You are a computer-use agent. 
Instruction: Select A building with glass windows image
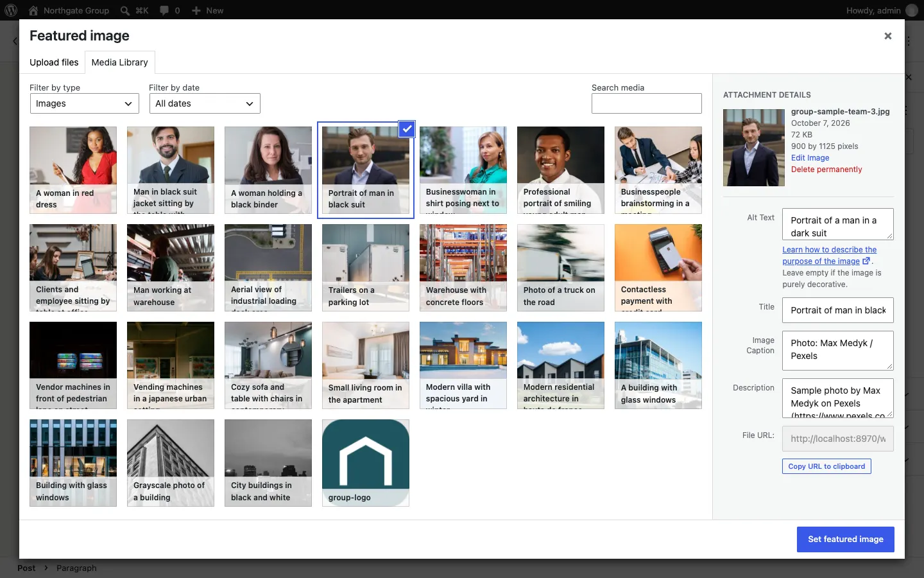click(658, 365)
